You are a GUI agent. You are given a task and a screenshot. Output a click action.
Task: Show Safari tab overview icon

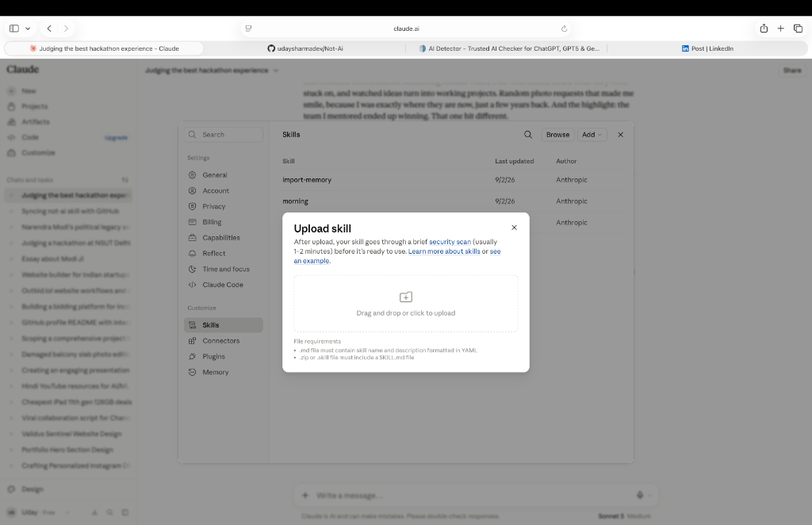pyautogui.click(x=798, y=29)
